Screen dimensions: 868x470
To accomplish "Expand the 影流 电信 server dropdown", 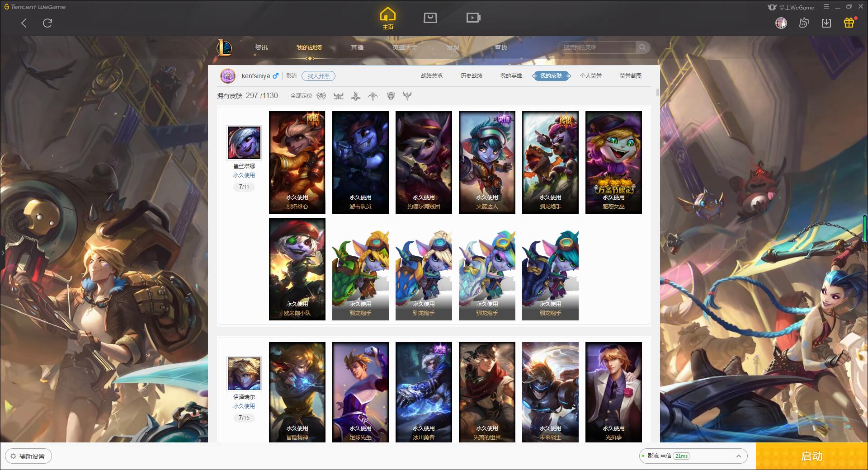I will coord(693,456).
